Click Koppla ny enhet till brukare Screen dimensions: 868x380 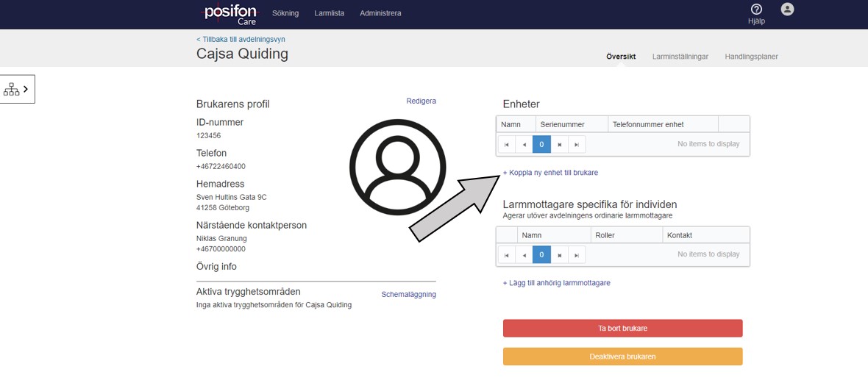(550, 173)
